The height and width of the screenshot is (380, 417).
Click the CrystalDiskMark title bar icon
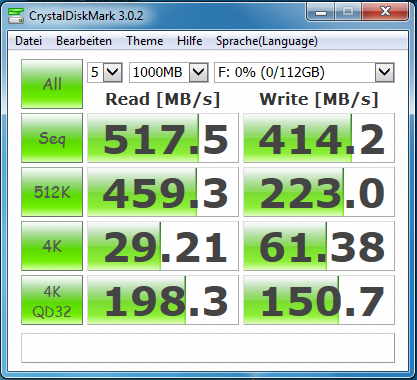coord(16,16)
